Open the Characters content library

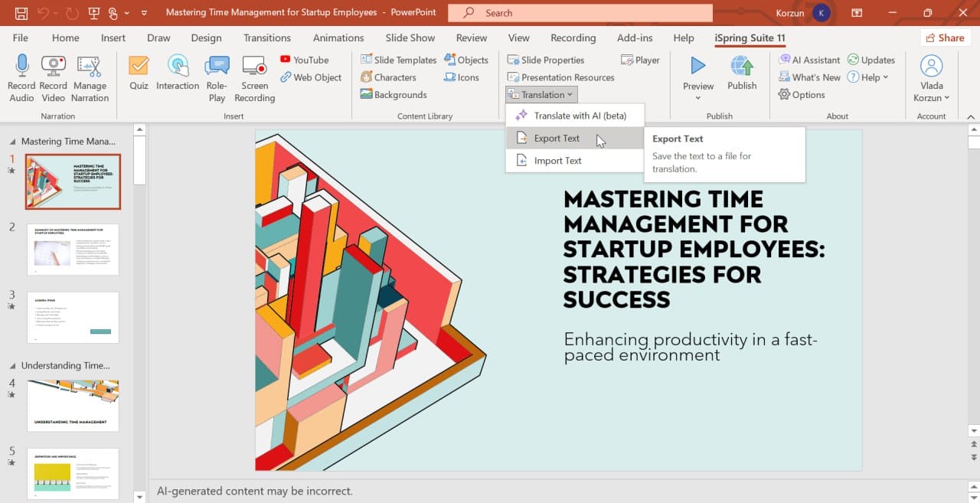coord(388,77)
